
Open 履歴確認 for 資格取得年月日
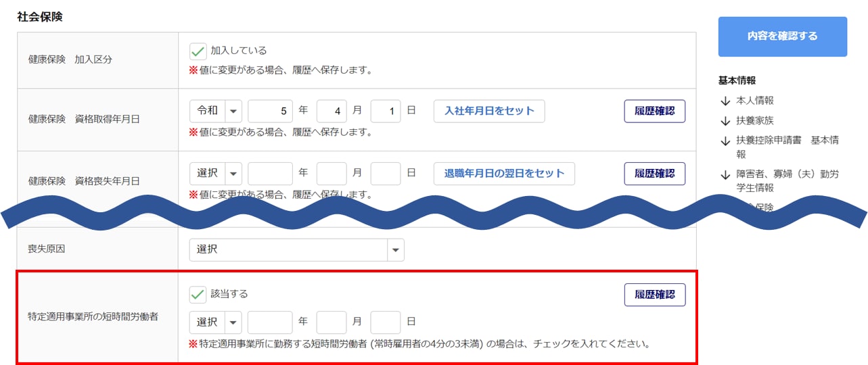pyautogui.click(x=654, y=111)
